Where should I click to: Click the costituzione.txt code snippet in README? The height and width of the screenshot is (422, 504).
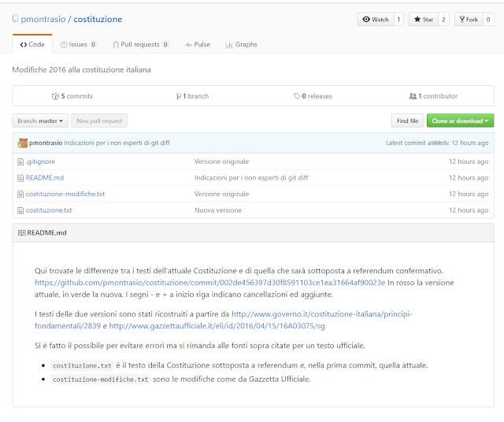(82, 366)
